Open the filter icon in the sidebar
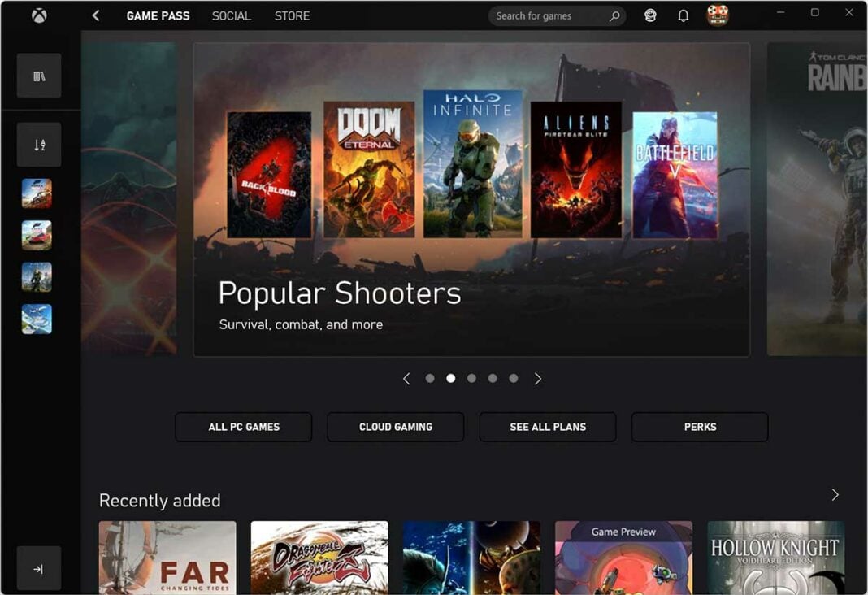The image size is (868, 595). [x=38, y=75]
